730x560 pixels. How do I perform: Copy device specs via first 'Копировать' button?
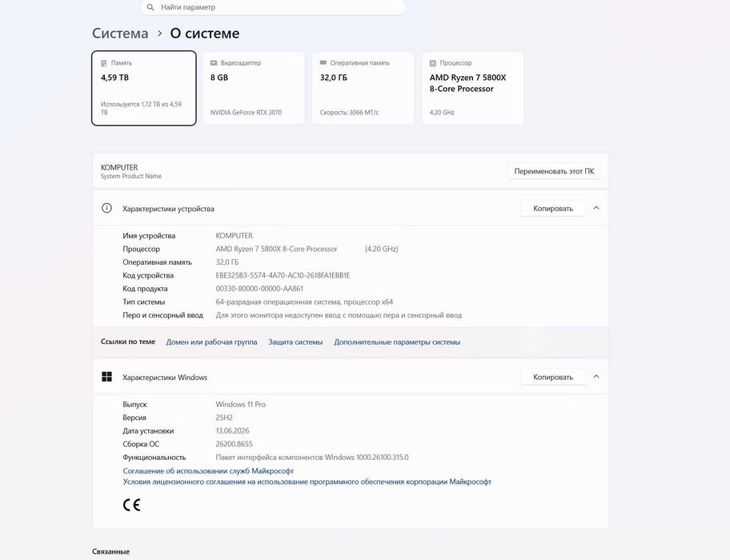pyautogui.click(x=553, y=208)
